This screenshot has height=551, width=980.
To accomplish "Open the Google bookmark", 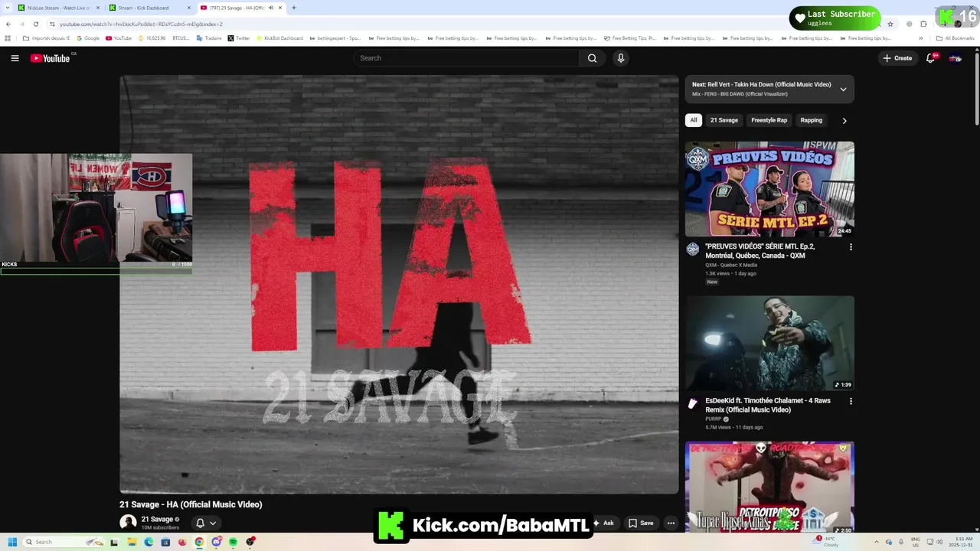I will tap(88, 38).
